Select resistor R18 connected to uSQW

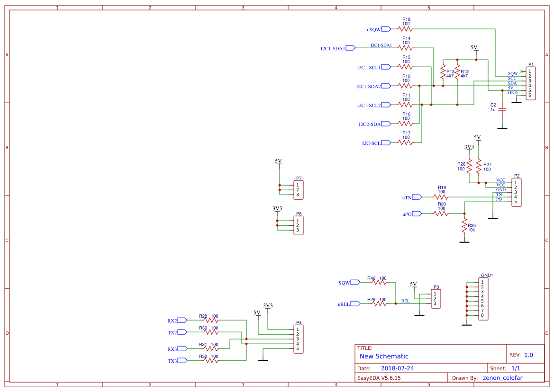coord(406,29)
